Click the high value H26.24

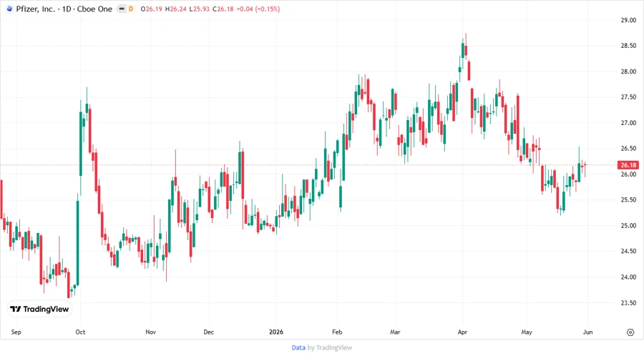[175, 9]
